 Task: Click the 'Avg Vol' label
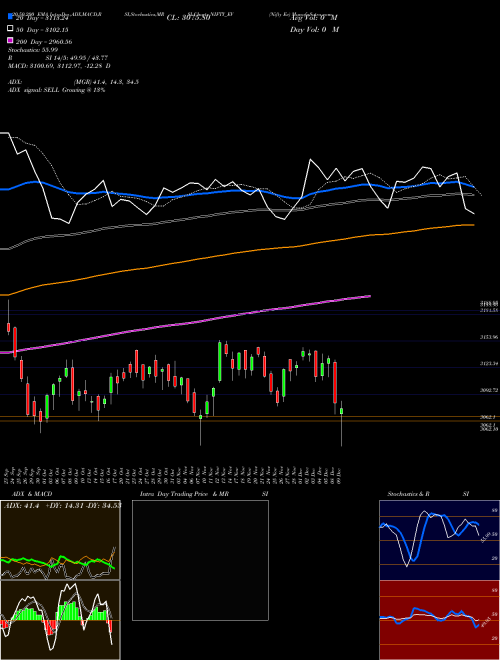[314, 18]
